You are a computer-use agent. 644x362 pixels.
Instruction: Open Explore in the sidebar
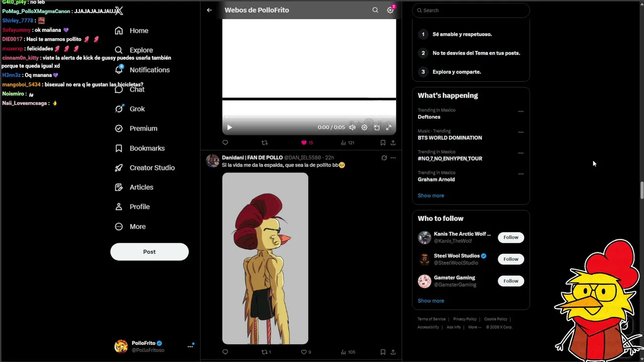tap(133, 50)
